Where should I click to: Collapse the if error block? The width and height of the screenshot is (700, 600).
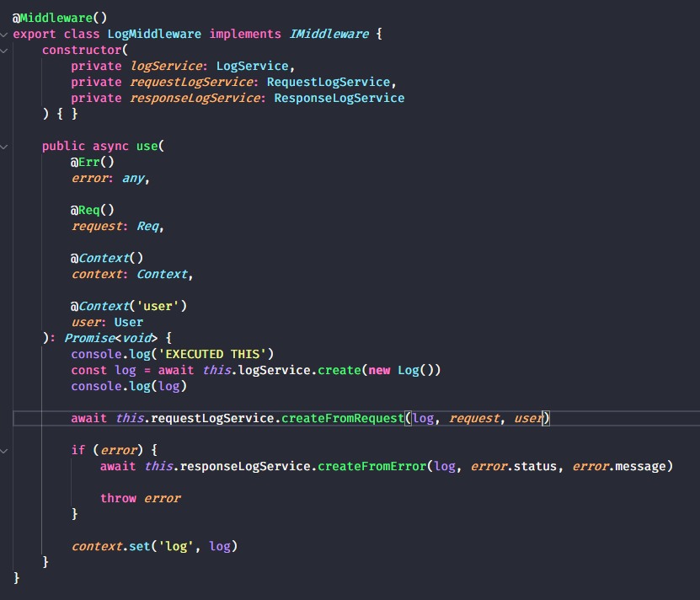[5, 450]
